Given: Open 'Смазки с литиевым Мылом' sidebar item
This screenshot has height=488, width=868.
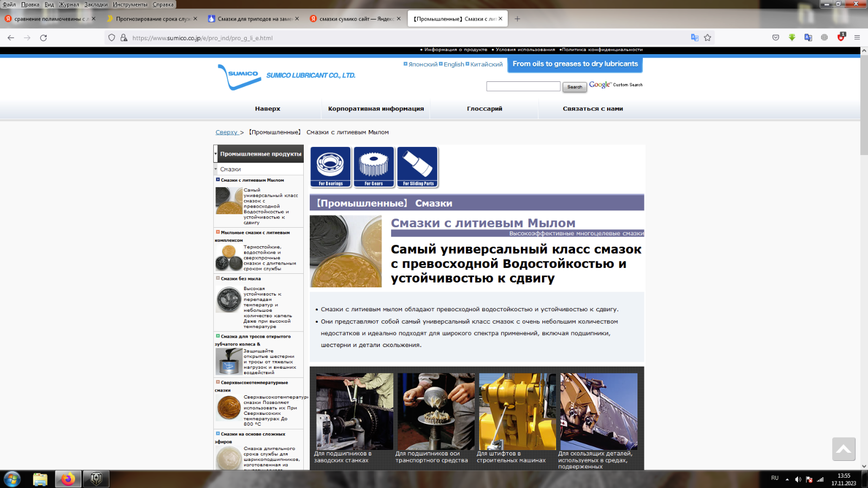Looking at the screenshot, I should pyautogui.click(x=252, y=180).
